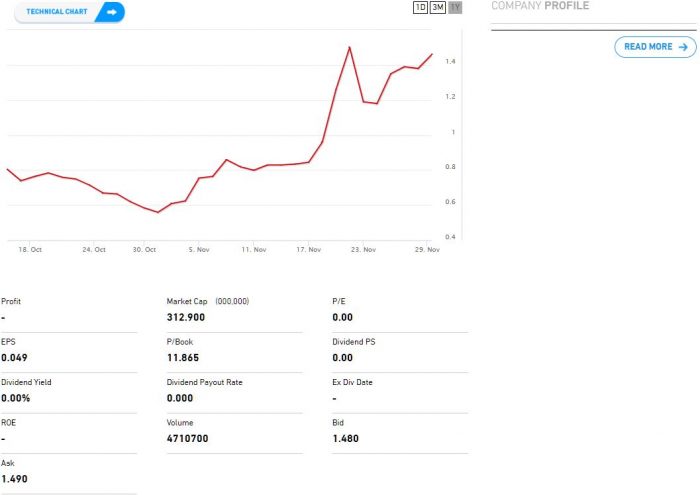Click the 29. Nov date label

pyautogui.click(x=427, y=249)
